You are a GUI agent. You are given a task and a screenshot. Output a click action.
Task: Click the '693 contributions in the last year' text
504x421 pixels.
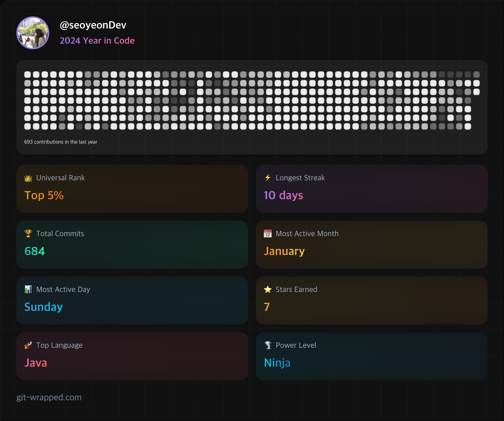click(x=61, y=142)
